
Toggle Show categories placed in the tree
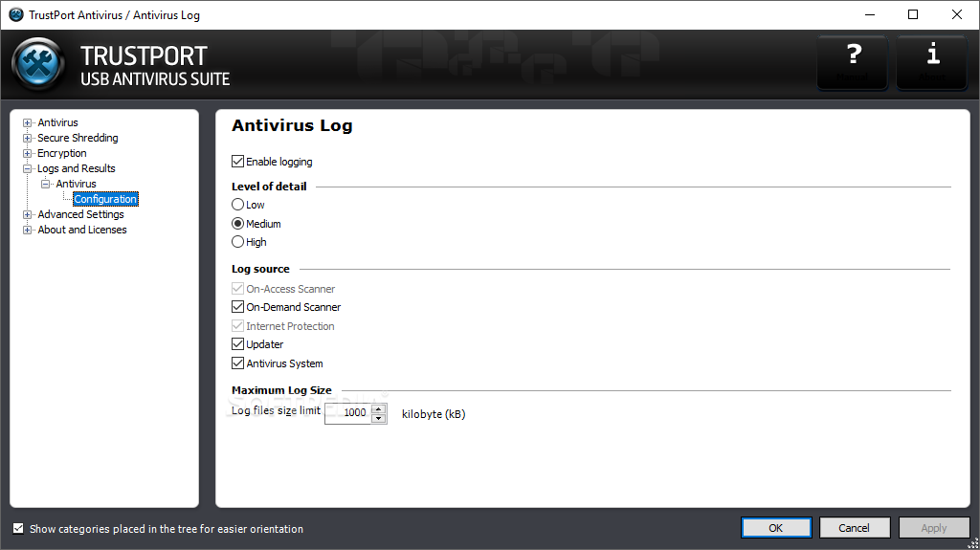click(x=19, y=528)
